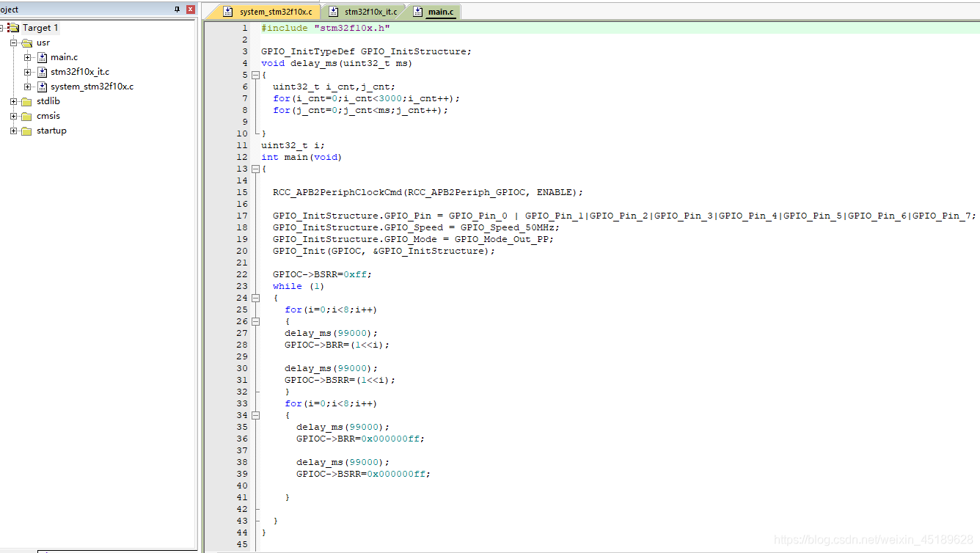Click the file icon on system_stm32f10x.c tab

[x=228, y=12]
